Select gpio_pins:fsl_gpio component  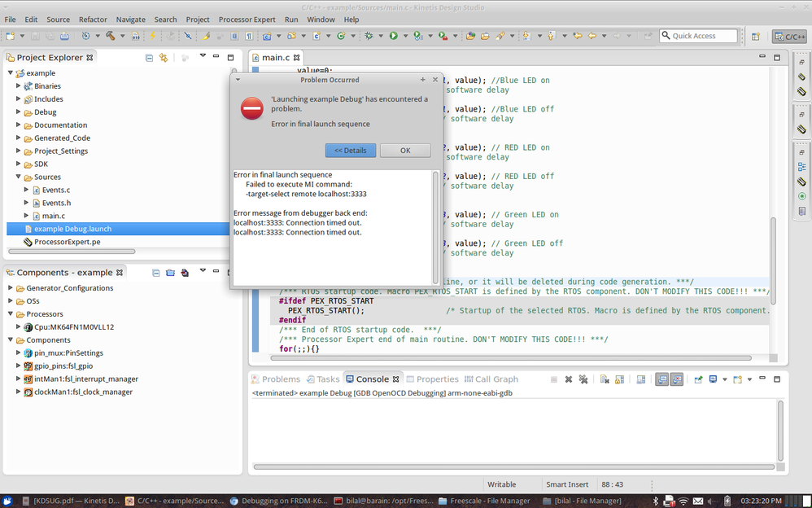pyautogui.click(x=63, y=366)
